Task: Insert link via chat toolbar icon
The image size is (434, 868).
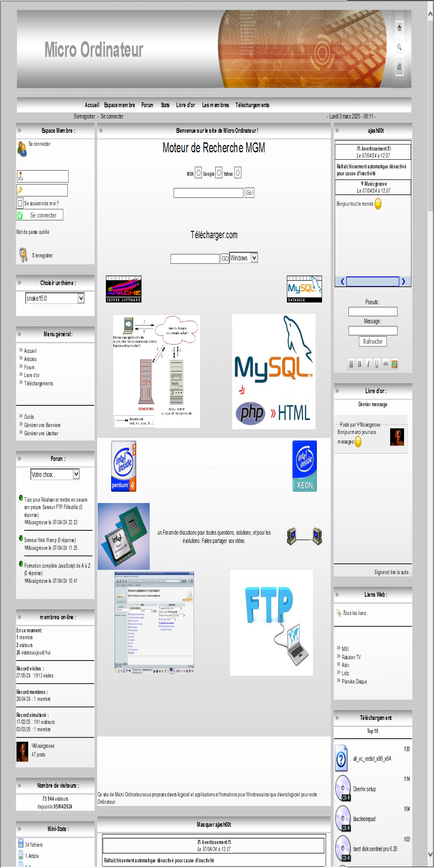Action: point(385,364)
